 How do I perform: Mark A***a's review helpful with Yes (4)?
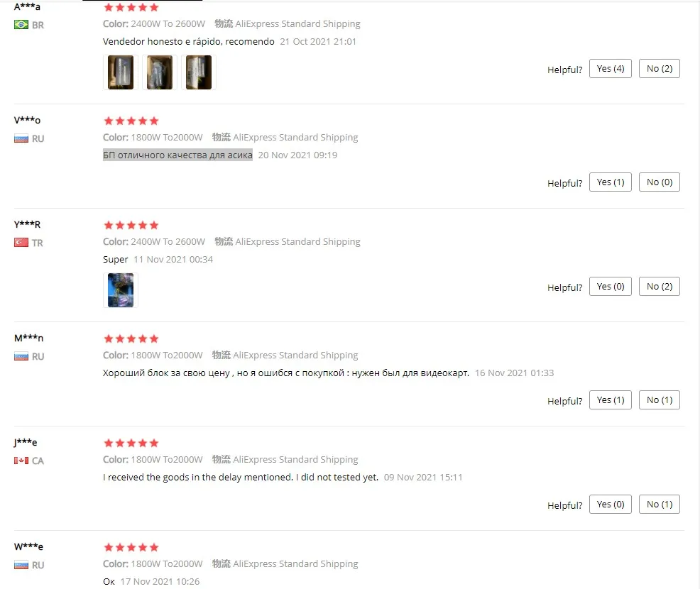pyautogui.click(x=611, y=68)
